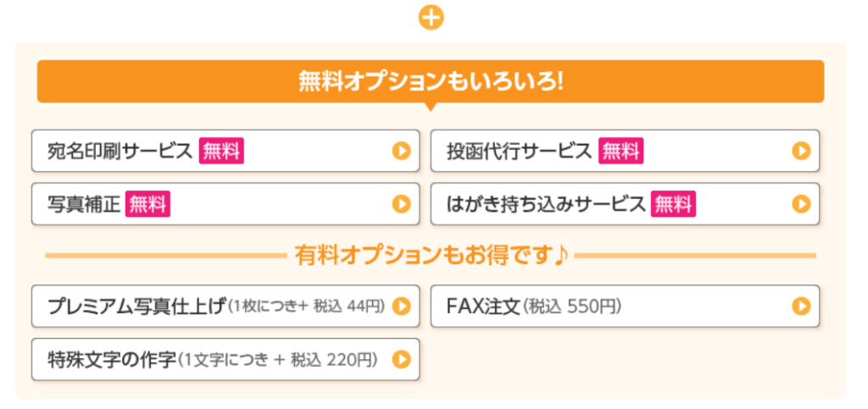This screenshot has width=868, height=409.
Task: Click the arrow icon on 特殊文字の作字
Action: 401,359
